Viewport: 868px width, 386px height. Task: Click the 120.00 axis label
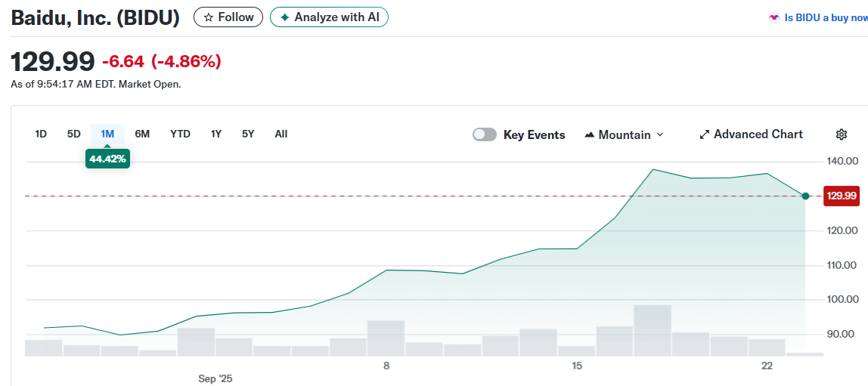point(842,230)
